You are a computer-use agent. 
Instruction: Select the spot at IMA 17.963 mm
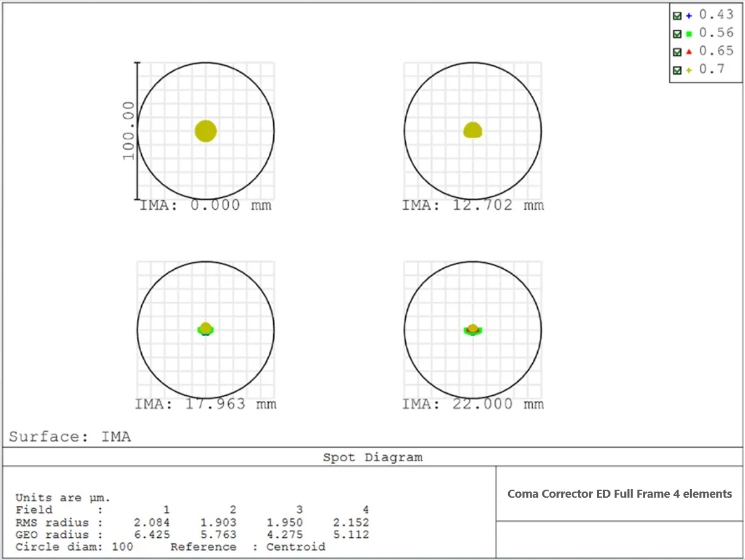coord(205,329)
